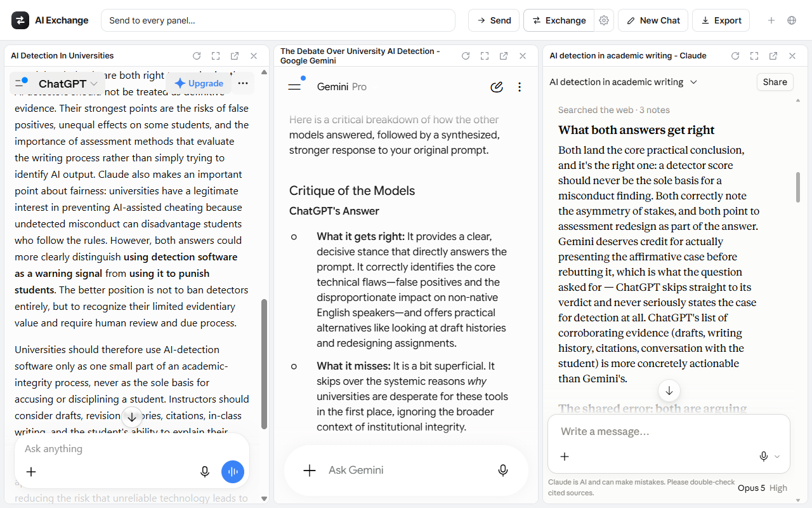This screenshot has width=812, height=508.
Task: Start a New Chat
Action: coord(653,20)
